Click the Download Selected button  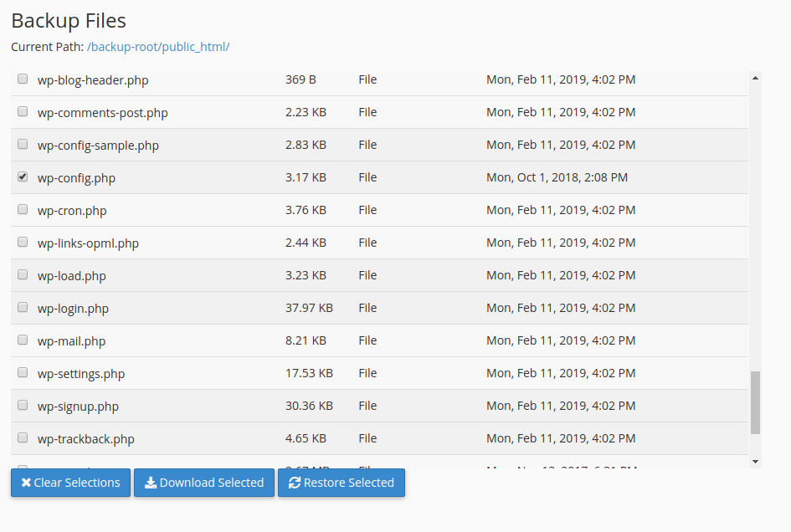click(x=203, y=482)
